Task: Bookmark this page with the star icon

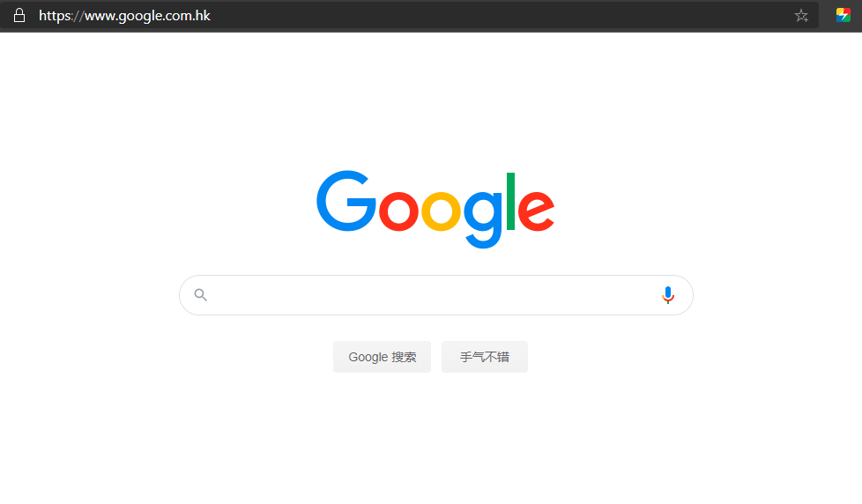Action: [801, 16]
